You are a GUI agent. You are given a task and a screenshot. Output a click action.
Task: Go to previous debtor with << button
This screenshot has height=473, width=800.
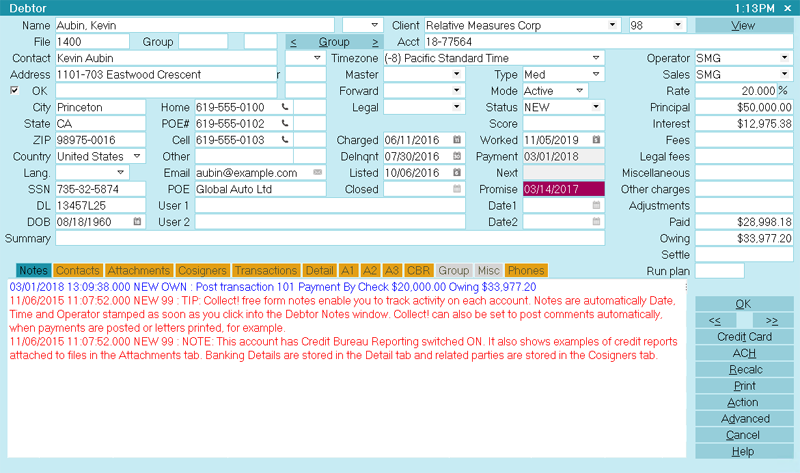[x=715, y=320]
